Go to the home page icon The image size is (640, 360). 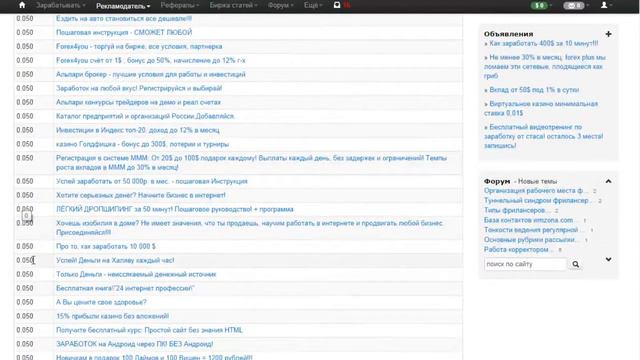(22, 5)
